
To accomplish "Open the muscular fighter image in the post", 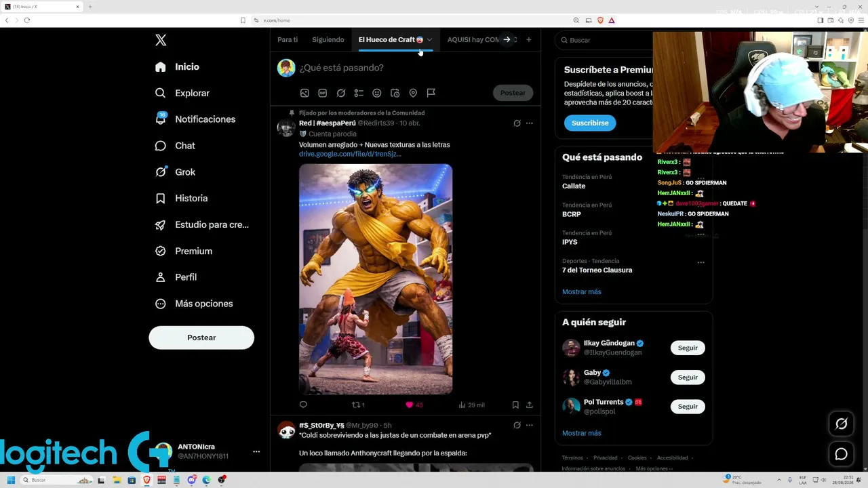I will (x=376, y=279).
